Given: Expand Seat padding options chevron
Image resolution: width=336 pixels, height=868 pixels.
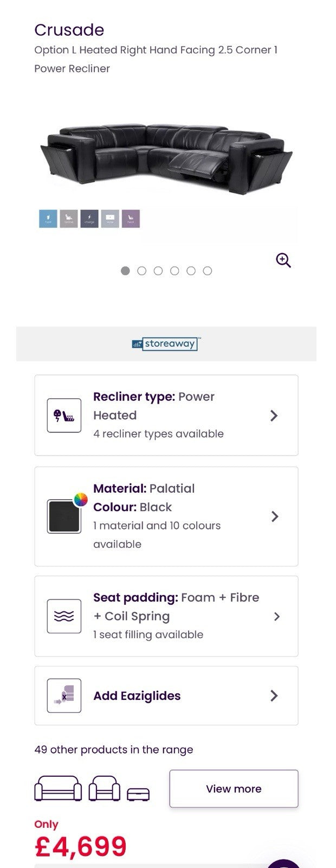Looking at the screenshot, I should tap(276, 616).
